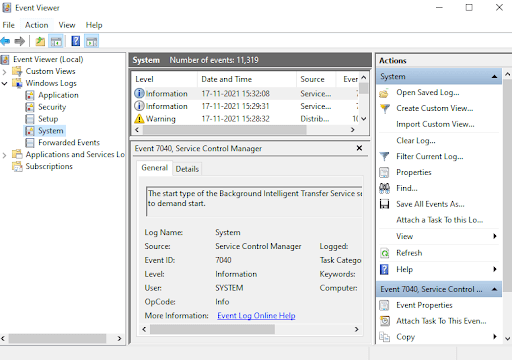
Task: Select the Warning event at 15:28:32
Action: (245, 119)
